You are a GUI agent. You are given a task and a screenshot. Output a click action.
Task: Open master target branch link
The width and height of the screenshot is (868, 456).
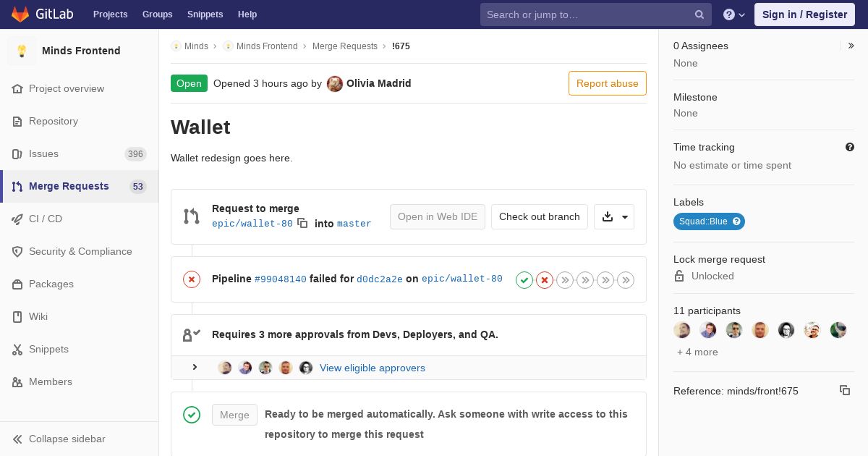point(354,224)
